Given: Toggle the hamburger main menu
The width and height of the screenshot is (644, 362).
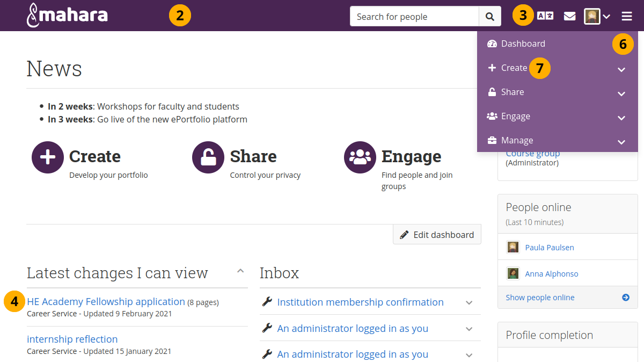Looking at the screenshot, I should pyautogui.click(x=627, y=16).
